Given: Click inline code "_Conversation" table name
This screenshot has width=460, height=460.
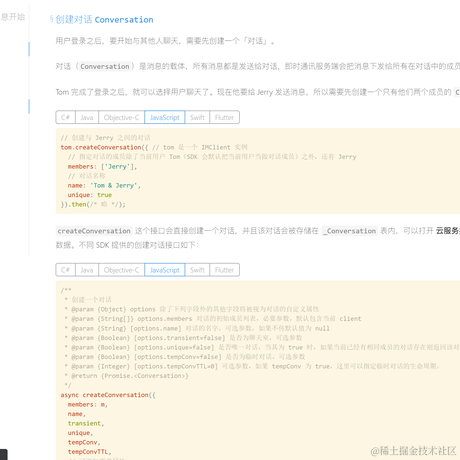Looking at the screenshot, I should click(x=350, y=231).
